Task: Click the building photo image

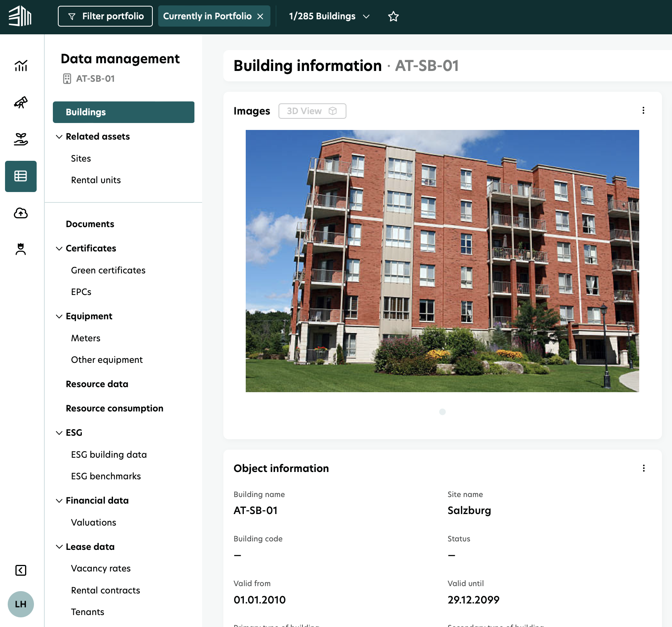Action: pos(442,261)
